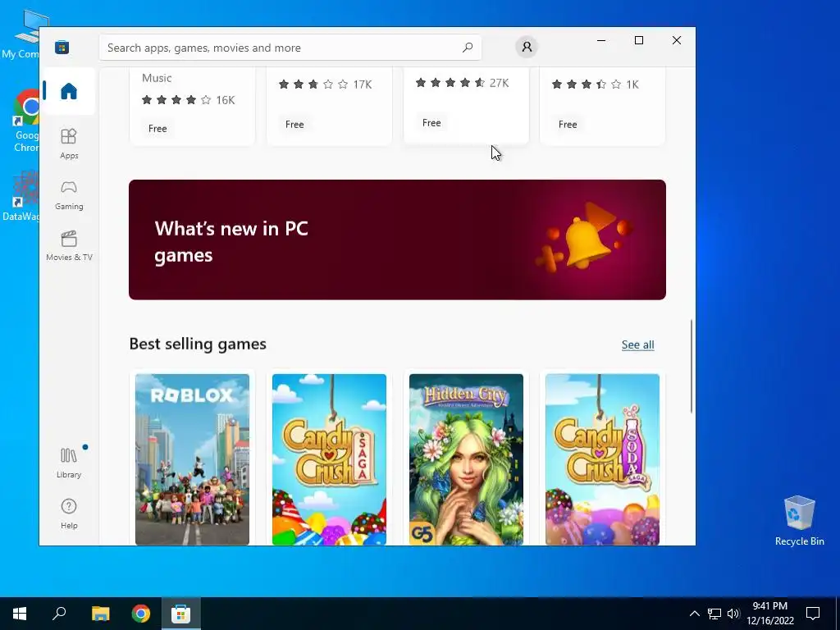The image size is (840, 630).
Task: Open the Help page
Action: coord(69,514)
